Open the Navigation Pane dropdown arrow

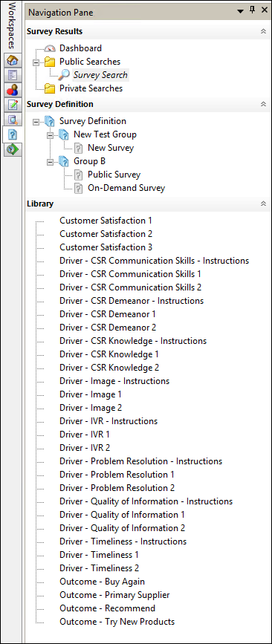tap(241, 12)
